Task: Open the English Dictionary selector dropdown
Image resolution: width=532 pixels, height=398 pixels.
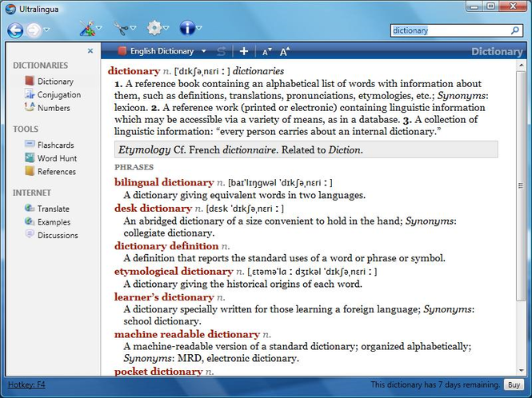Action: pyautogui.click(x=203, y=51)
